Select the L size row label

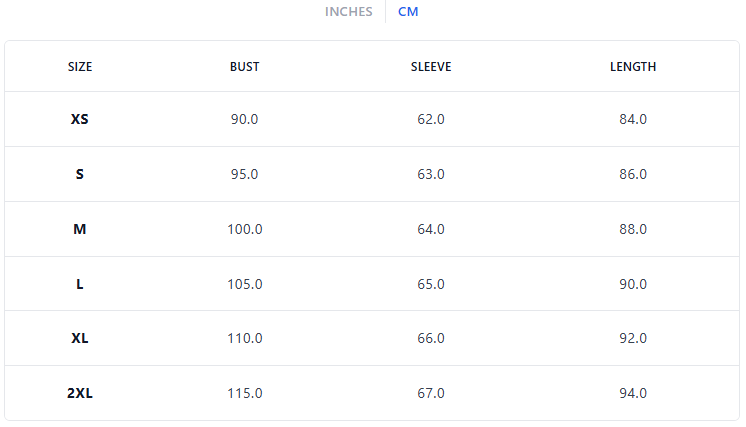[80, 284]
